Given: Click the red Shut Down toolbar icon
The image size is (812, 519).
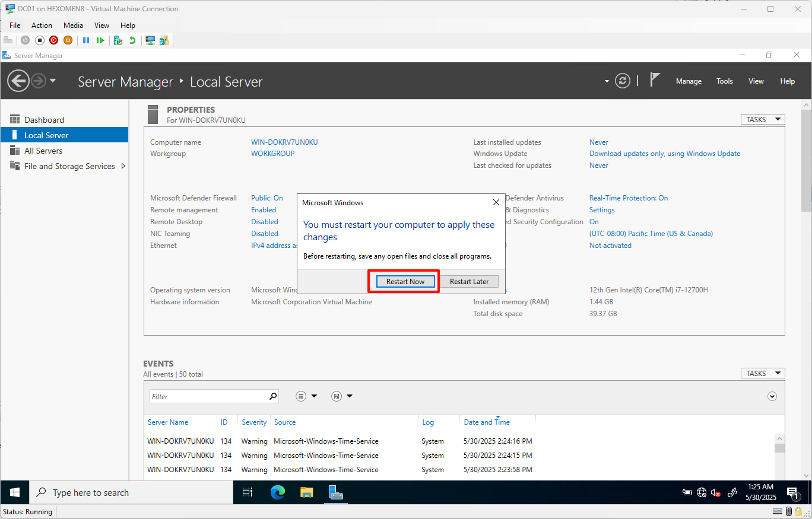Looking at the screenshot, I should [x=53, y=40].
